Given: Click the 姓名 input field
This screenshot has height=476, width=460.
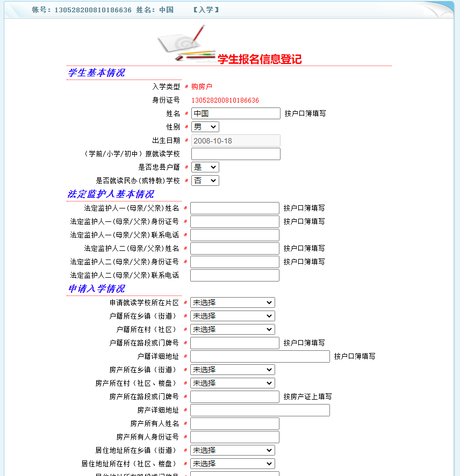Looking at the screenshot, I should [x=235, y=113].
